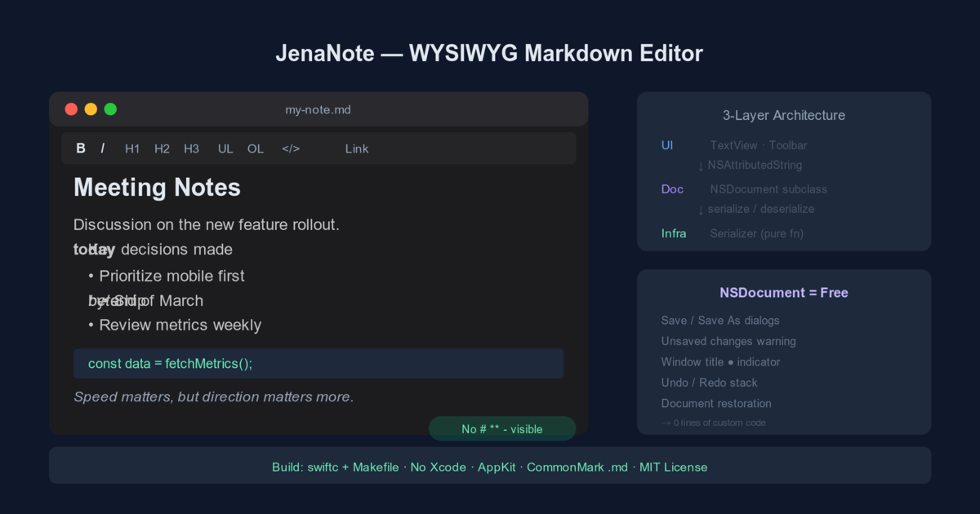Close the my-note.md window using the red button
980x514 pixels.
(x=71, y=109)
